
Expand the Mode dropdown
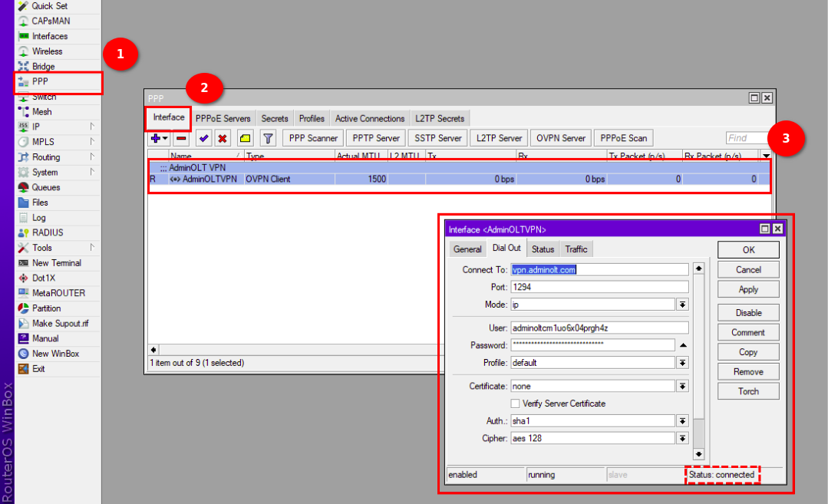[x=682, y=305]
